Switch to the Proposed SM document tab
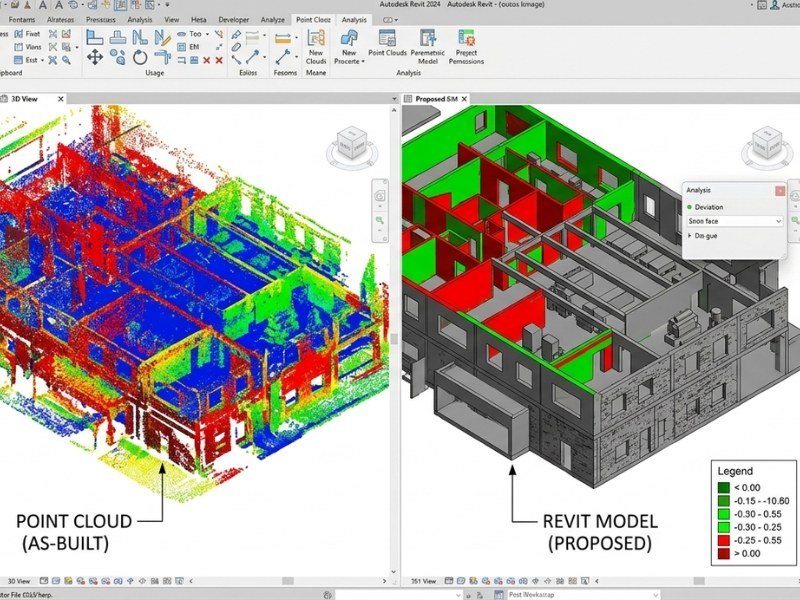This screenshot has height=600, width=800. coord(436,99)
